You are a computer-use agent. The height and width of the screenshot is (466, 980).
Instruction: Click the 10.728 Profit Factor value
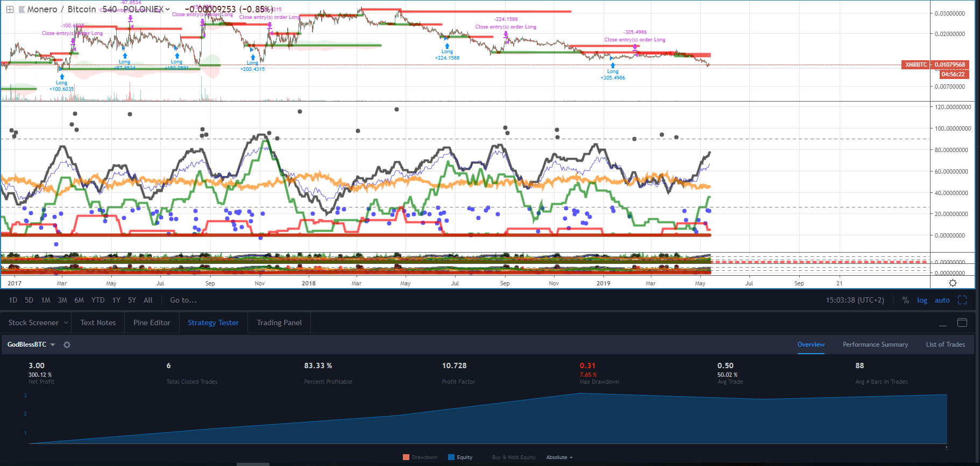(454, 365)
